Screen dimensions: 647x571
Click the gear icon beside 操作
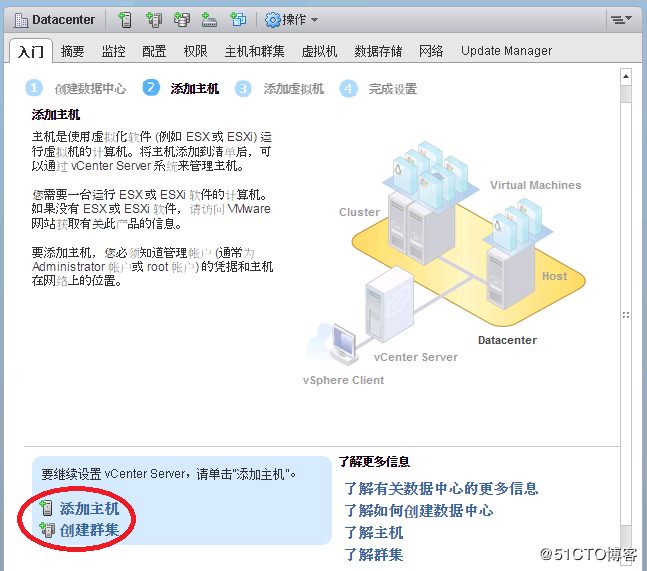[x=272, y=20]
